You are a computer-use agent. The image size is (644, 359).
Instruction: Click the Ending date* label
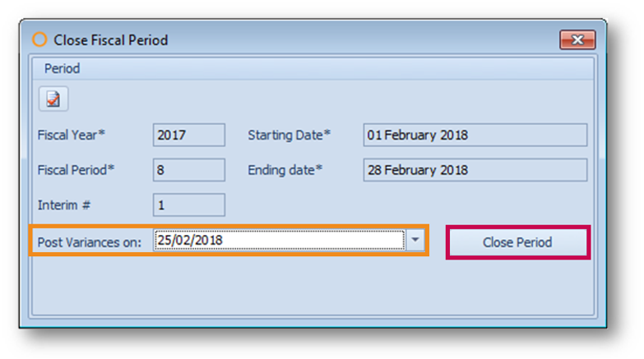pos(285,170)
